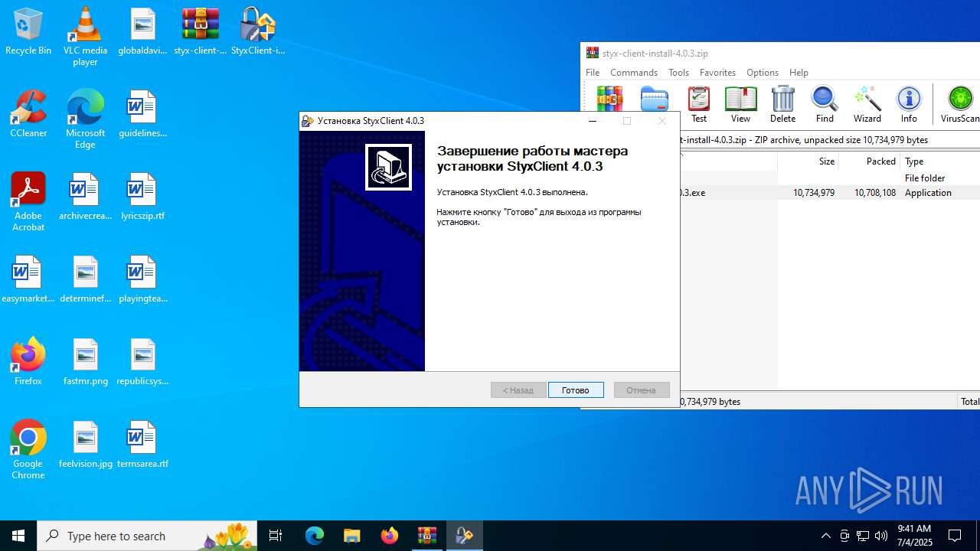The image size is (980, 551).
Task: Open Task View on taskbar
Action: pyautogui.click(x=276, y=536)
